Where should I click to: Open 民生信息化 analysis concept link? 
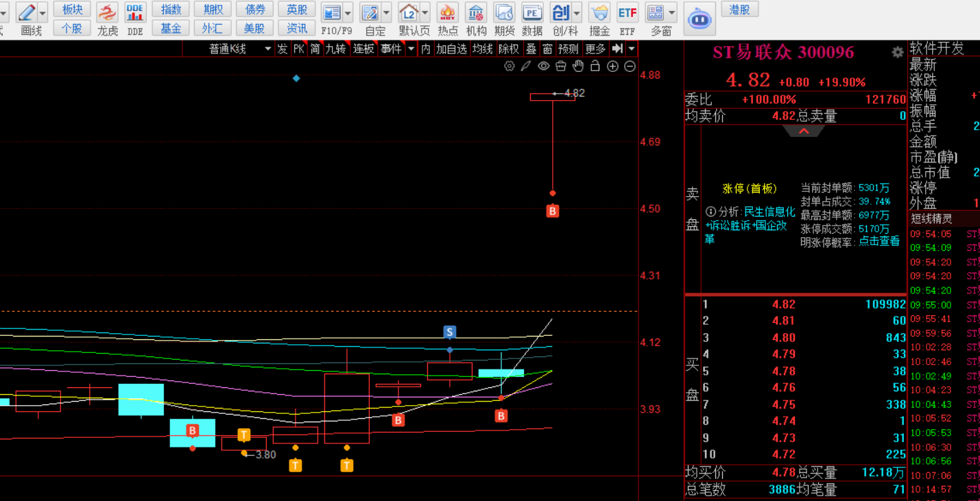click(769, 212)
